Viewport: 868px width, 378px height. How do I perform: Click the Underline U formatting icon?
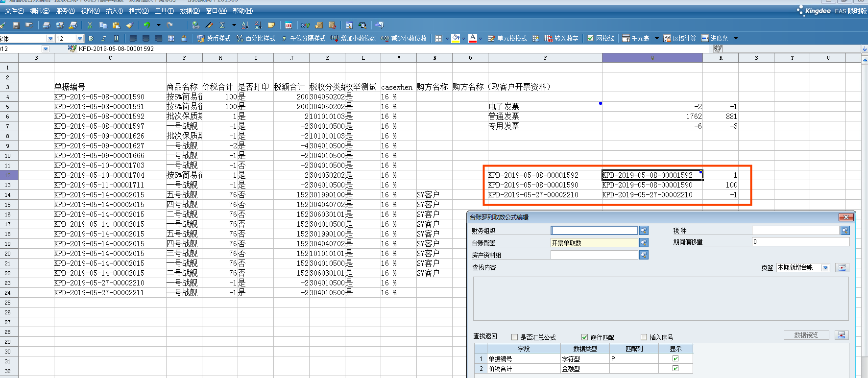(116, 38)
